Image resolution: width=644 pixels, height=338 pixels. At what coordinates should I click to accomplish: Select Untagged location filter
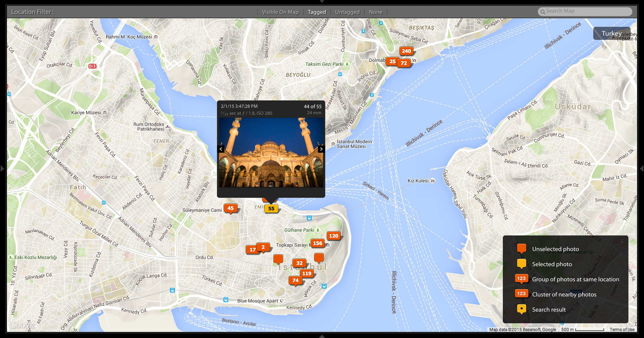pos(347,12)
